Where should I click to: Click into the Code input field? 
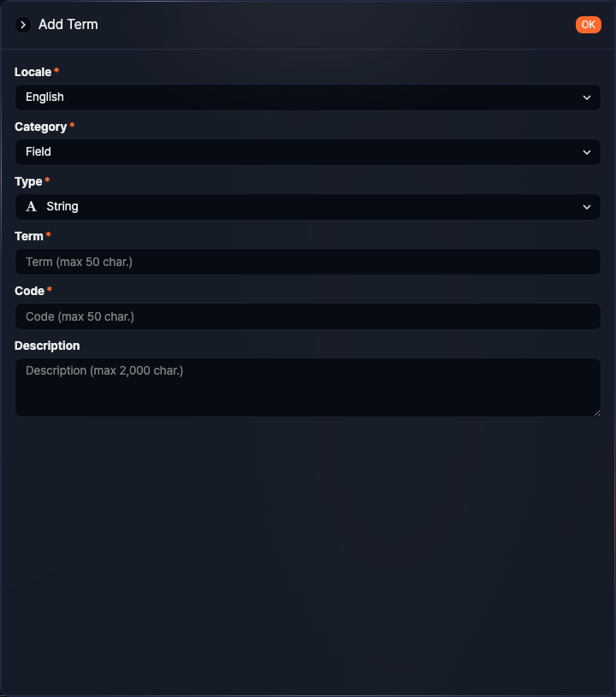(x=308, y=316)
